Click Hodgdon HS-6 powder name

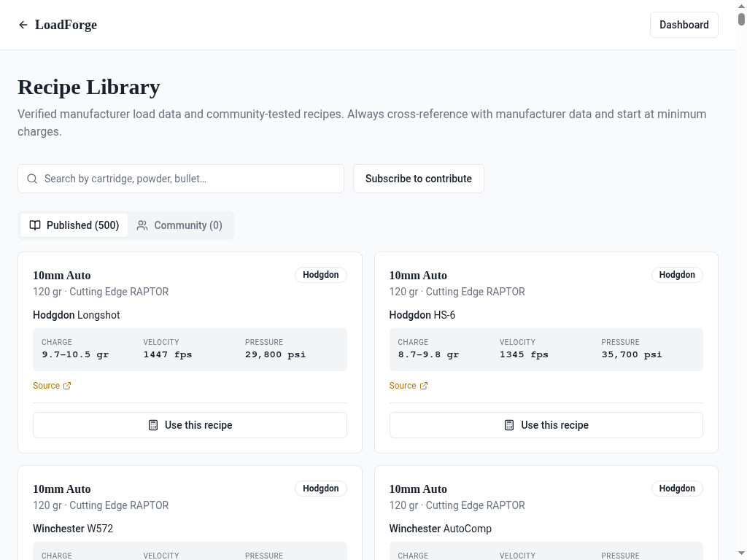click(422, 315)
